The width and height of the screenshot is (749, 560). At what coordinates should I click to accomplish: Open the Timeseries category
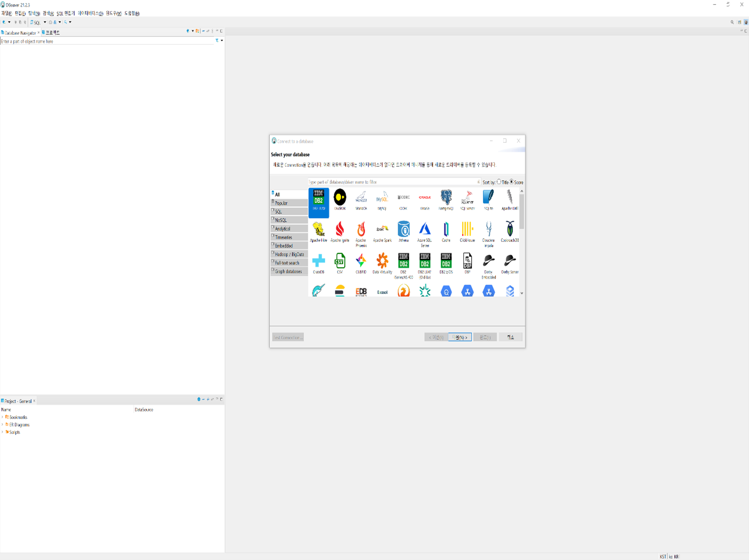[x=289, y=237]
